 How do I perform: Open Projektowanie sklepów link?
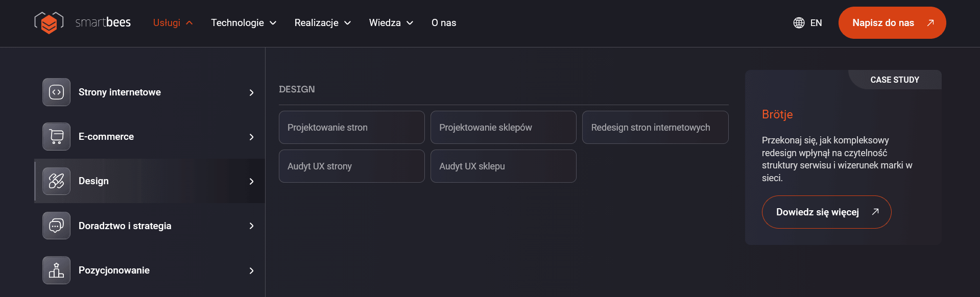pyautogui.click(x=504, y=128)
